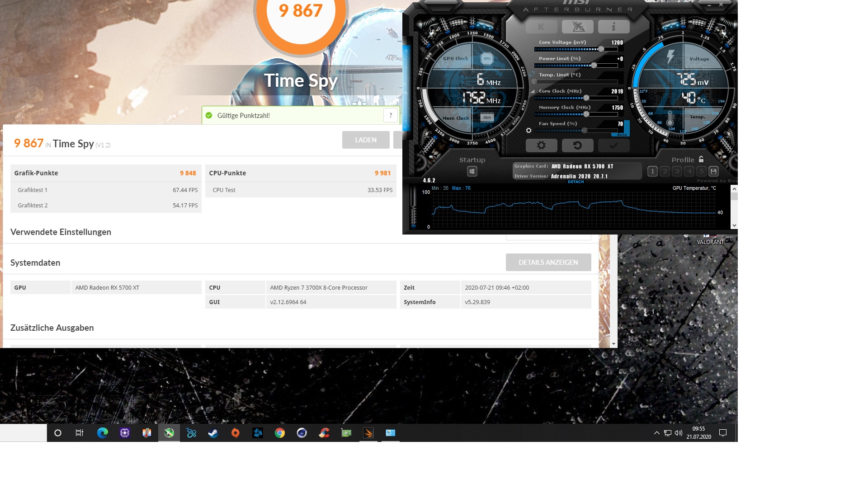Screen dimensions: 868x488
Task: Toggle the fan speed Auto mode
Action: click(x=622, y=135)
